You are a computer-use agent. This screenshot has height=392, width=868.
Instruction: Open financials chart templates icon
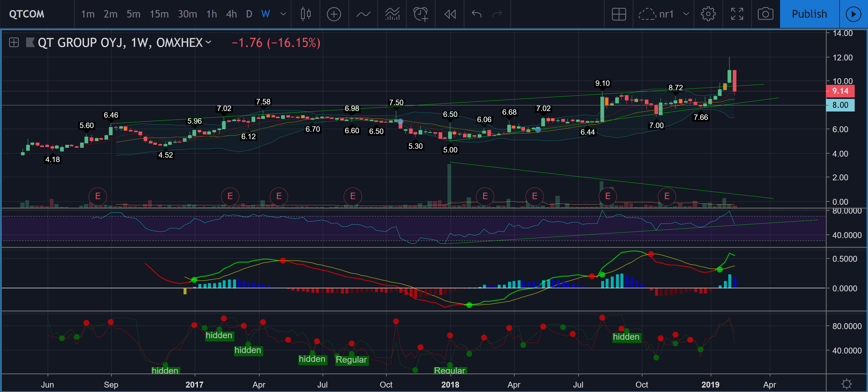click(392, 14)
